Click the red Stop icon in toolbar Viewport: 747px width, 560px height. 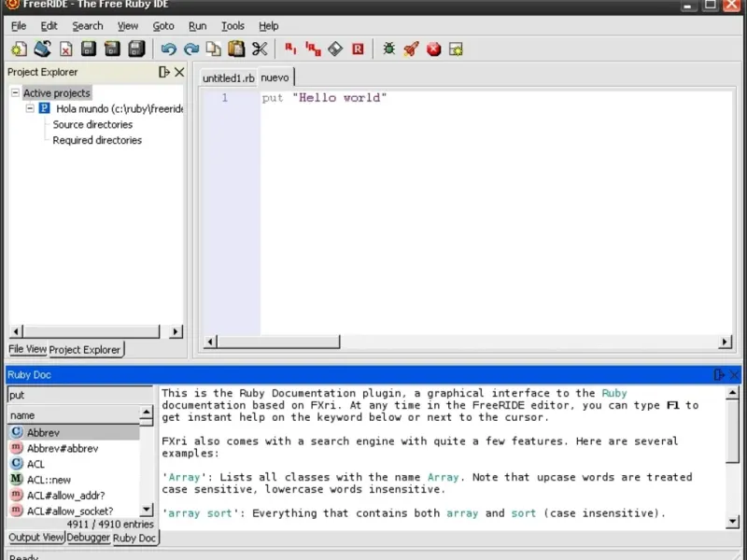point(433,49)
